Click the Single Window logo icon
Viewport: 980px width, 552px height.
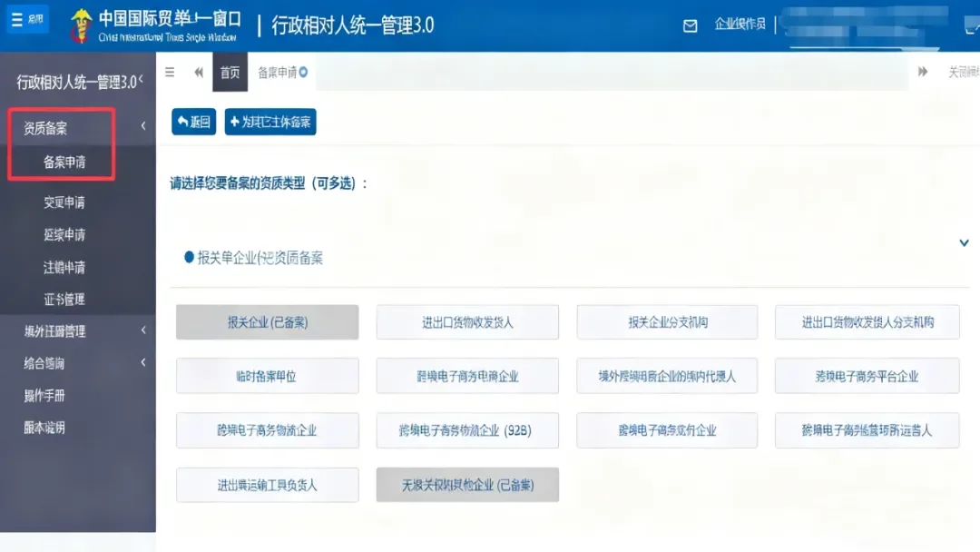coord(81,24)
